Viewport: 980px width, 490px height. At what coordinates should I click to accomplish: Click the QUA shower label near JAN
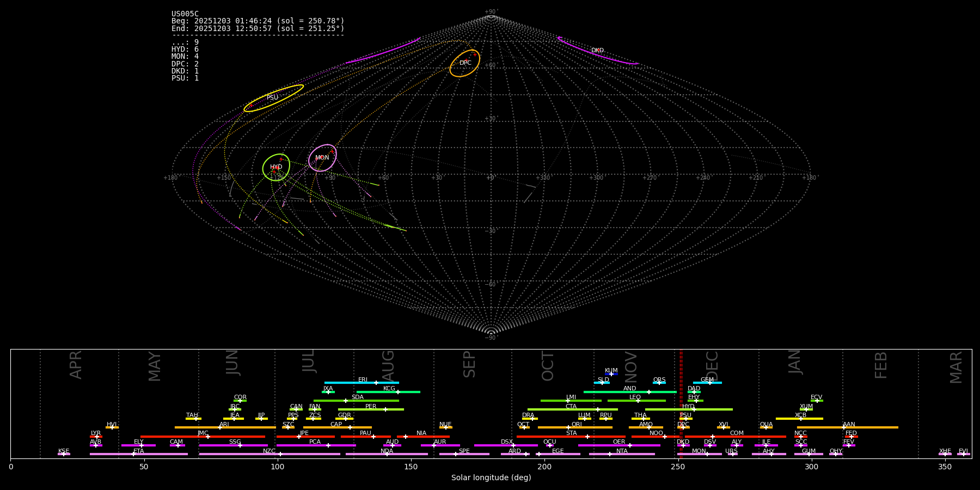[x=766, y=424]
